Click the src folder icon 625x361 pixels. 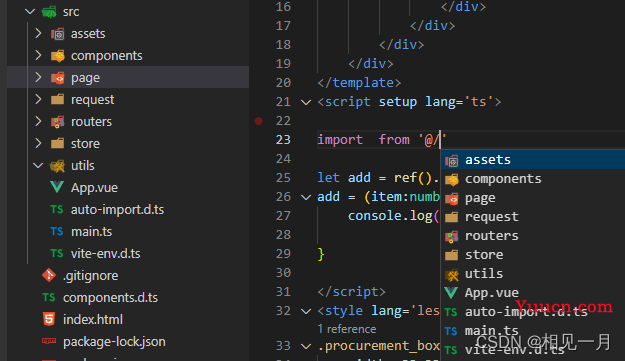point(49,12)
